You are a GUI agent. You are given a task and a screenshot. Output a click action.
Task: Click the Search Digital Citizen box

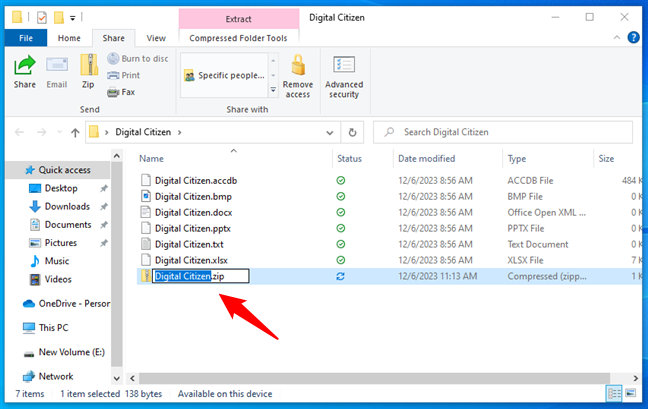(x=503, y=132)
